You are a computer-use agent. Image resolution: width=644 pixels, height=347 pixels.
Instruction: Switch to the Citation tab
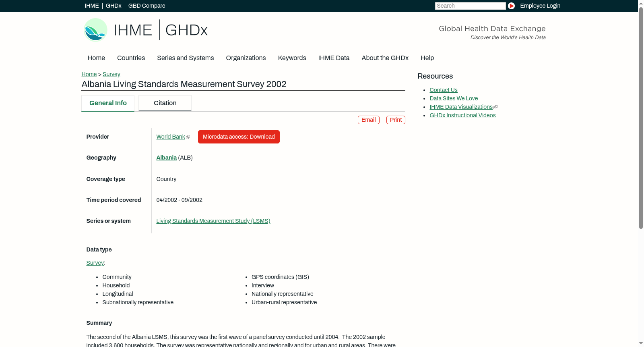(165, 103)
